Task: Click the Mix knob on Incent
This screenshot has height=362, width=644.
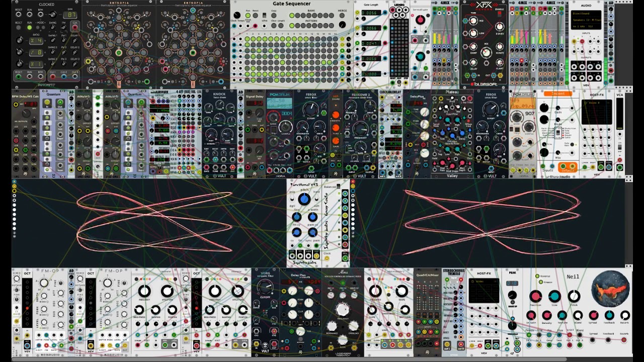Action: (544, 152)
